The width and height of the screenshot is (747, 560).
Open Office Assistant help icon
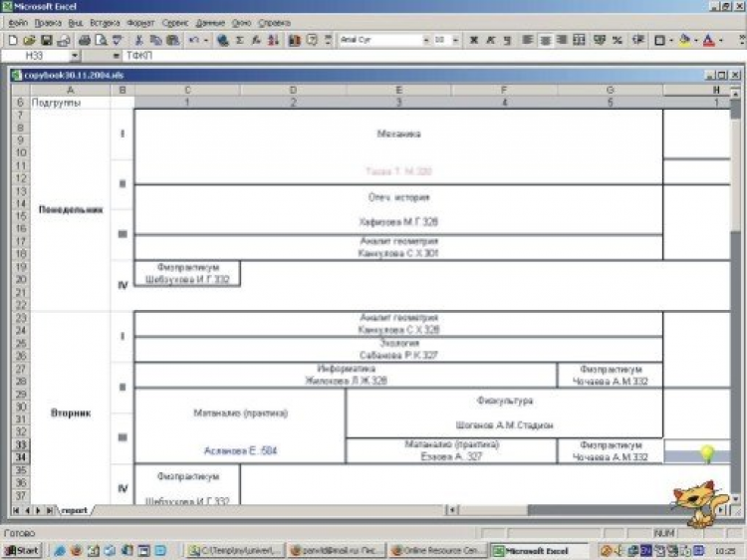(312, 41)
